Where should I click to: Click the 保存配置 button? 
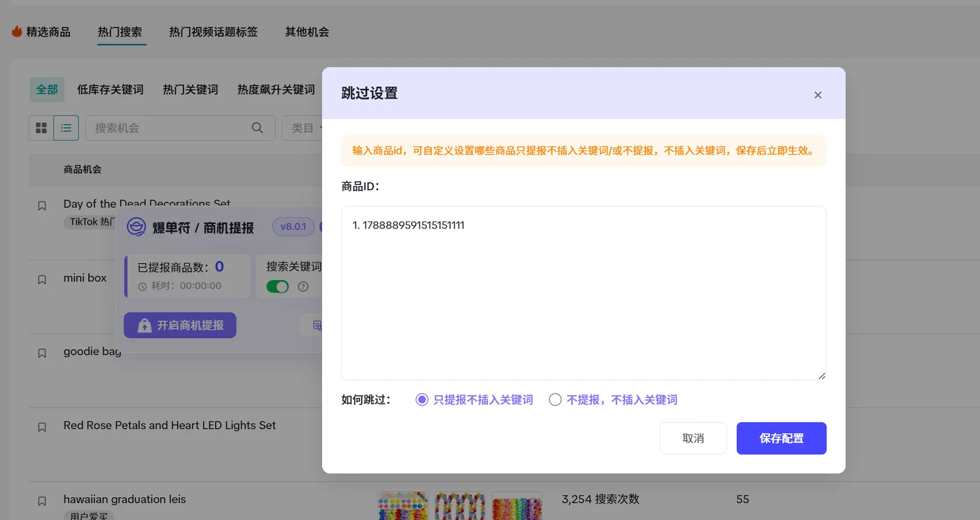pos(781,438)
